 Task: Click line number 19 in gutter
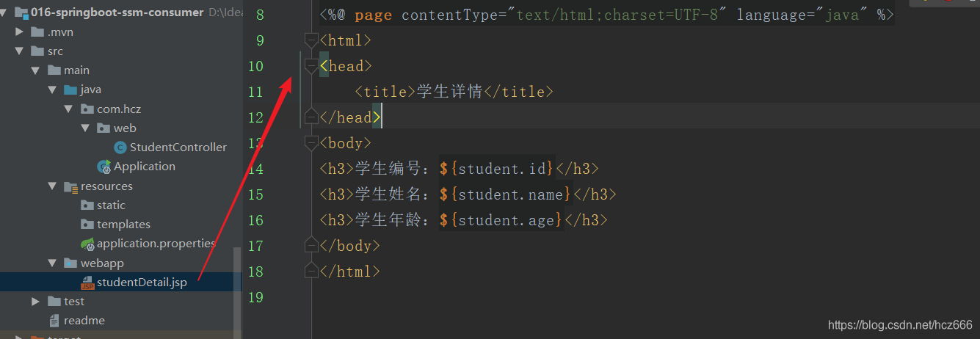255,297
